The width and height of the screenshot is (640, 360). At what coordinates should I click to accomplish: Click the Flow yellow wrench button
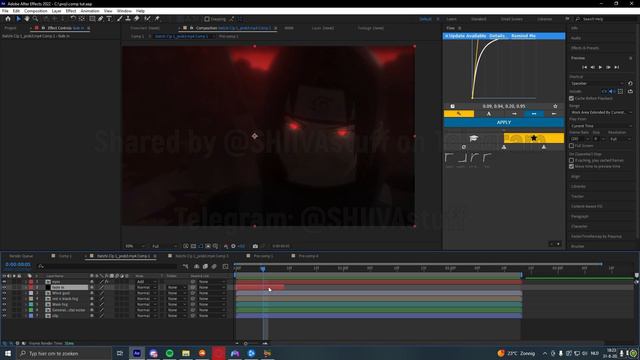click(x=459, y=114)
